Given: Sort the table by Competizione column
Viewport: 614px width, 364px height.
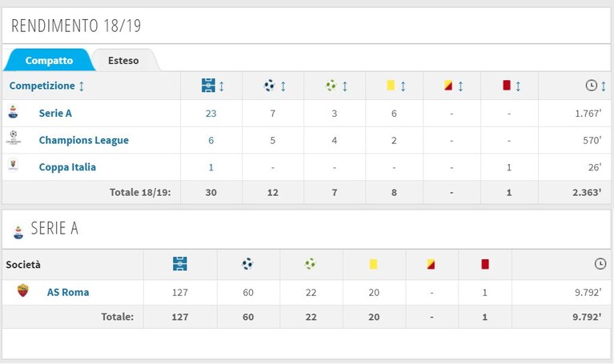Looking at the screenshot, I should [x=46, y=86].
